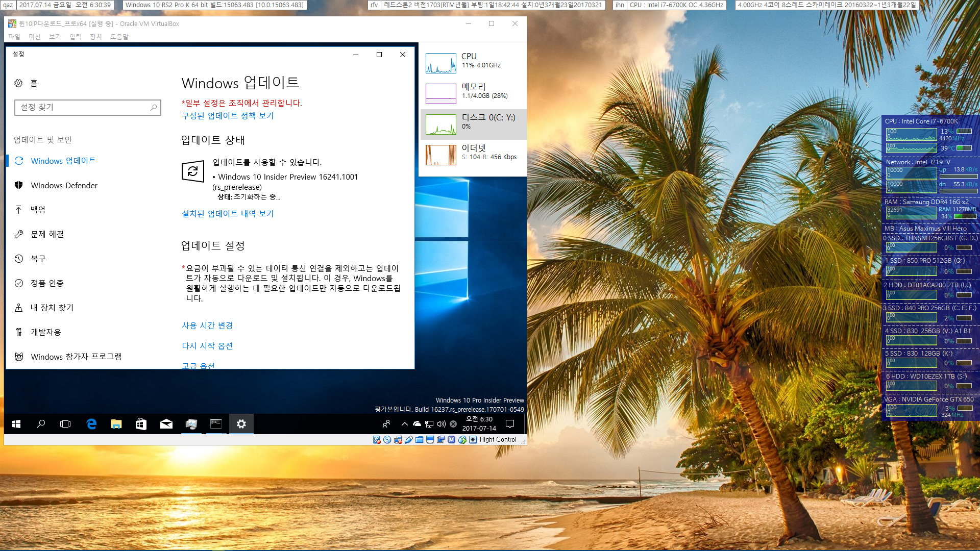Open VirtualBox 파일 menu
Image resolution: width=980 pixels, height=551 pixels.
[14, 37]
